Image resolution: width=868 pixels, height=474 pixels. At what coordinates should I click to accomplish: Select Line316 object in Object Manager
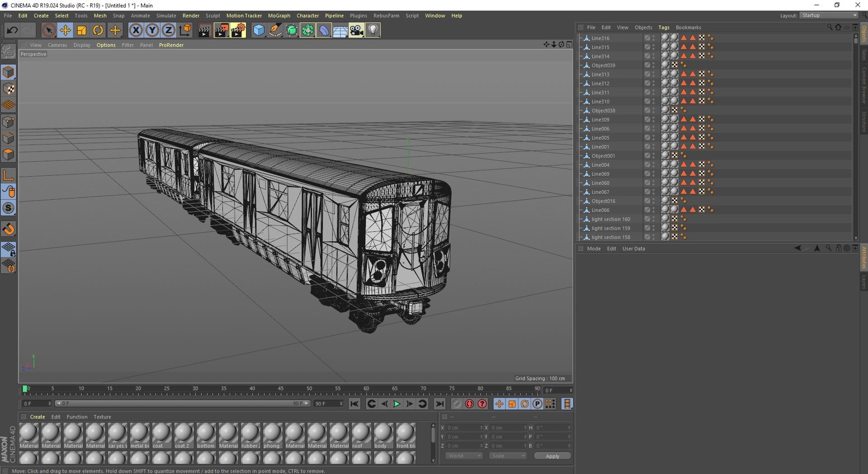[x=600, y=38]
